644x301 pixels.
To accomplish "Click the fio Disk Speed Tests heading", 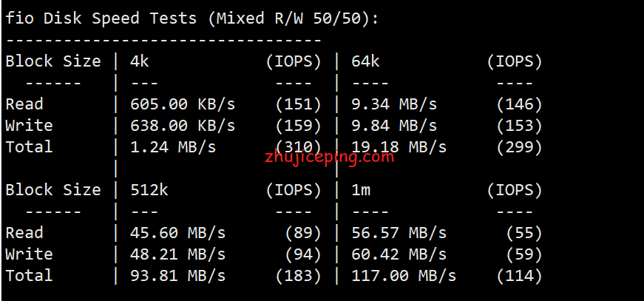I will point(191,18).
